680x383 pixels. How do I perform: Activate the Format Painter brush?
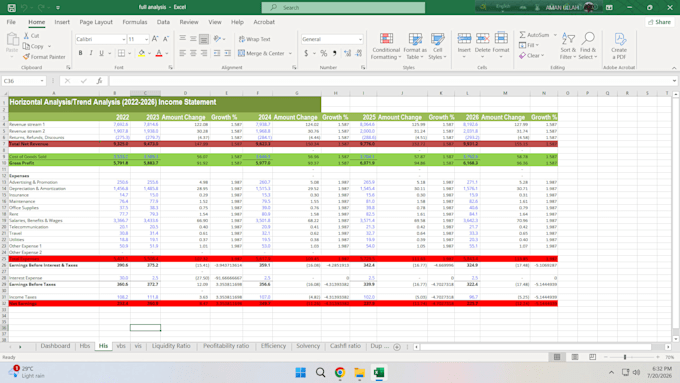coord(26,56)
